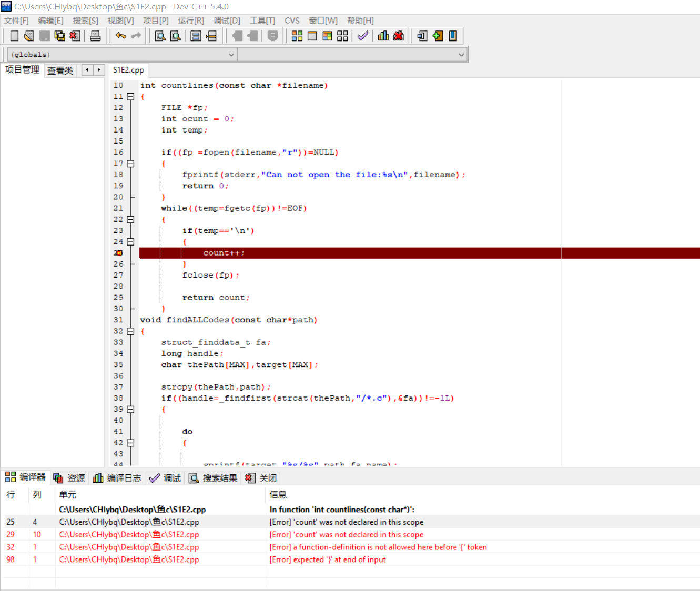Collapse the if block fold at line 24
Viewport: 700px width, 591px height.
point(130,242)
